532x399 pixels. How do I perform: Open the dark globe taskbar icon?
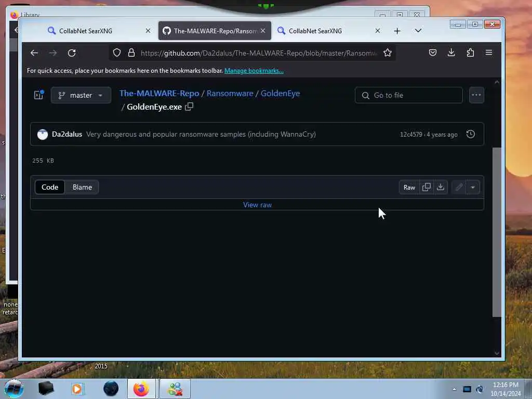tap(111, 389)
